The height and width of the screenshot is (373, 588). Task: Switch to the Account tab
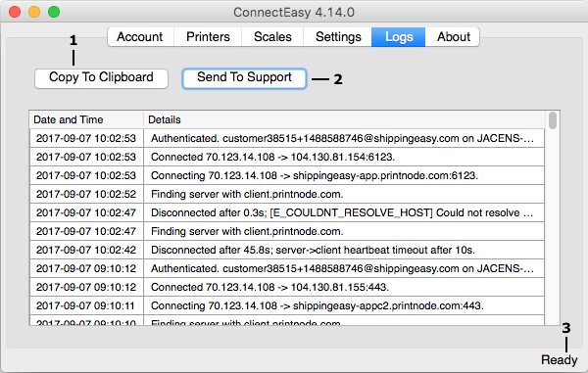click(x=140, y=37)
